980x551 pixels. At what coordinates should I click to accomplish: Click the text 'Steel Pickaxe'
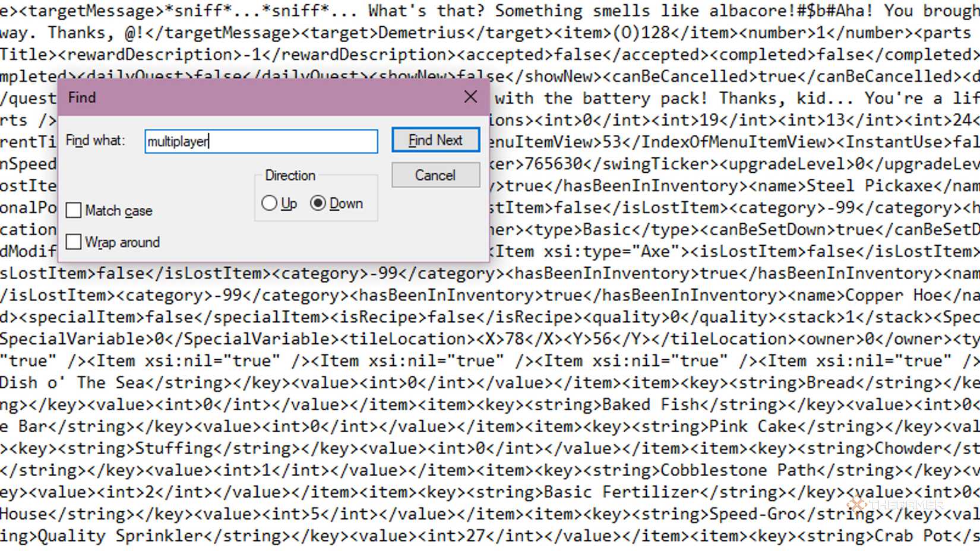tap(870, 186)
